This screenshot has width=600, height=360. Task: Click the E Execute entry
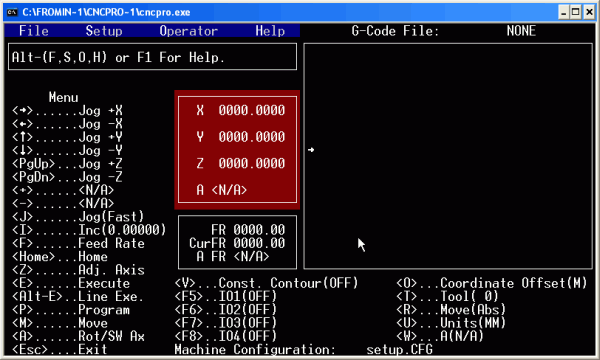pyautogui.click(x=71, y=283)
